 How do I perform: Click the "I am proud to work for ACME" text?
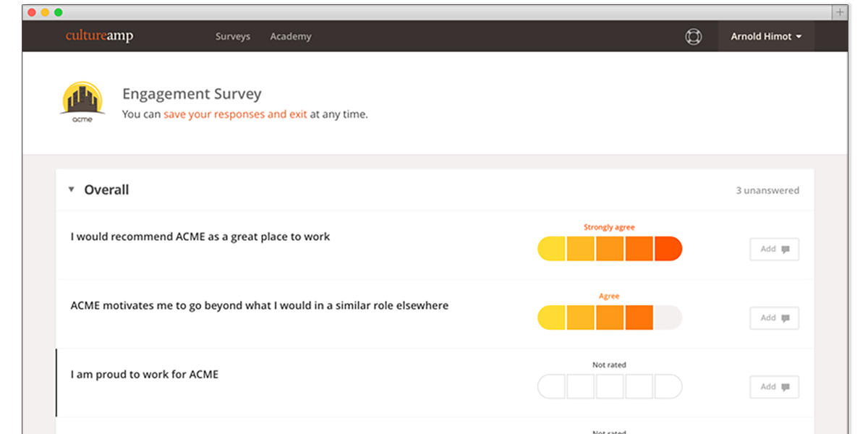(145, 375)
